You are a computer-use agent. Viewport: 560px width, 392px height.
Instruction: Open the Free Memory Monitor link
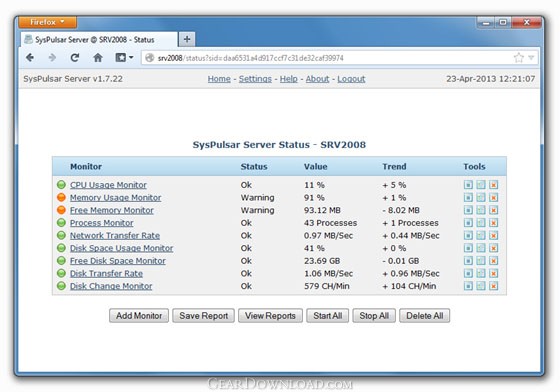pyautogui.click(x=111, y=210)
